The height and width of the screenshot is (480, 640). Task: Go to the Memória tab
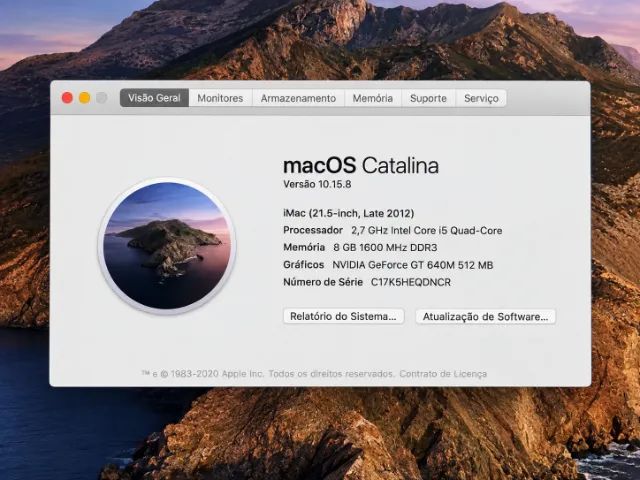pos(373,98)
